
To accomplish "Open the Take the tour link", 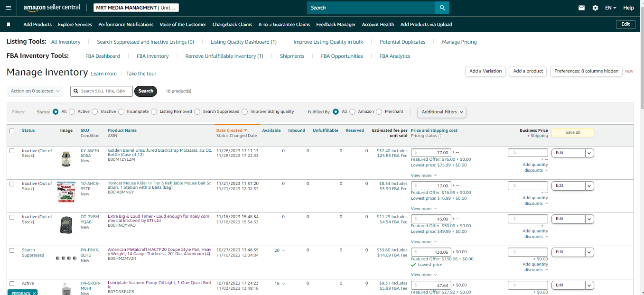I will point(141,74).
